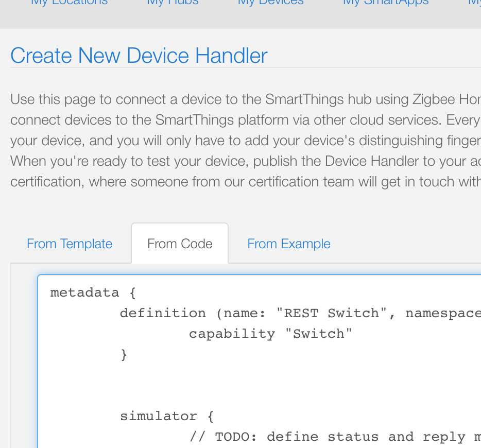Place cursor on the "simulator {" line
The width and height of the screenshot is (481, 448).
pos(166,416)
